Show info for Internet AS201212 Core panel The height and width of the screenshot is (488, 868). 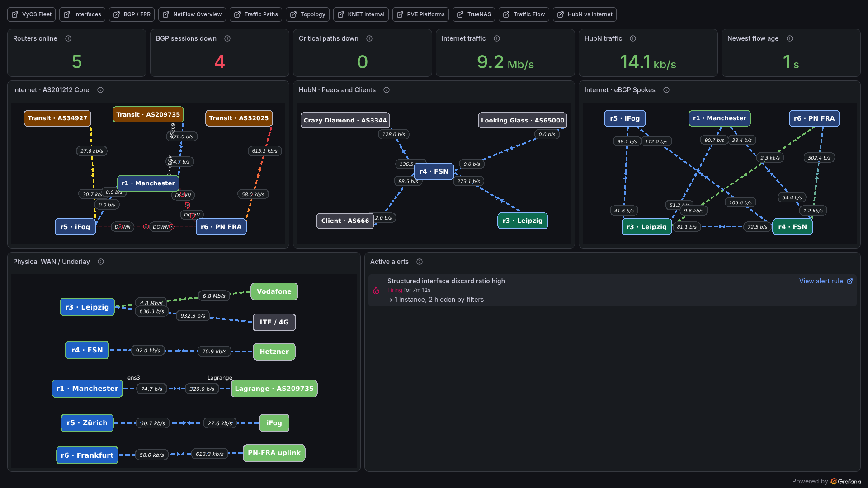(x=100, y=90)
